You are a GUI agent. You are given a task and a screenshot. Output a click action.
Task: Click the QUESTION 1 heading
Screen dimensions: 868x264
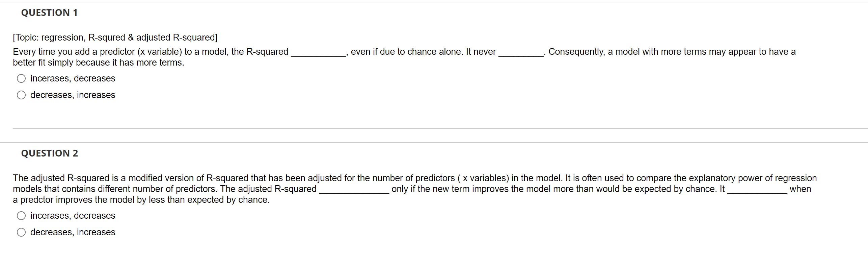(x=49, y=13)
